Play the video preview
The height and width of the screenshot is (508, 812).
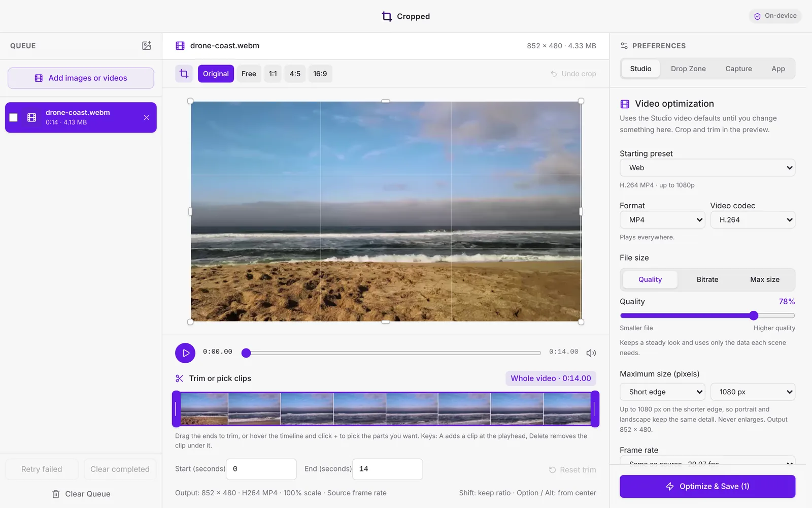(x=185, y=353)
